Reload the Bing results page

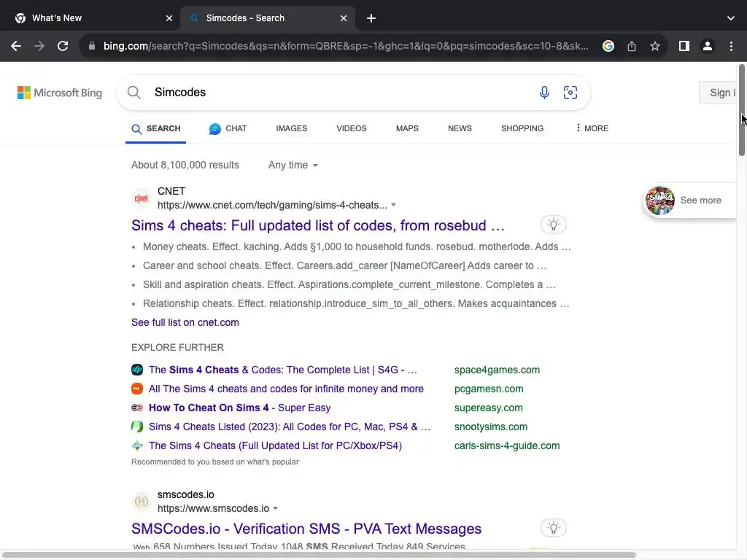point(63,46)
